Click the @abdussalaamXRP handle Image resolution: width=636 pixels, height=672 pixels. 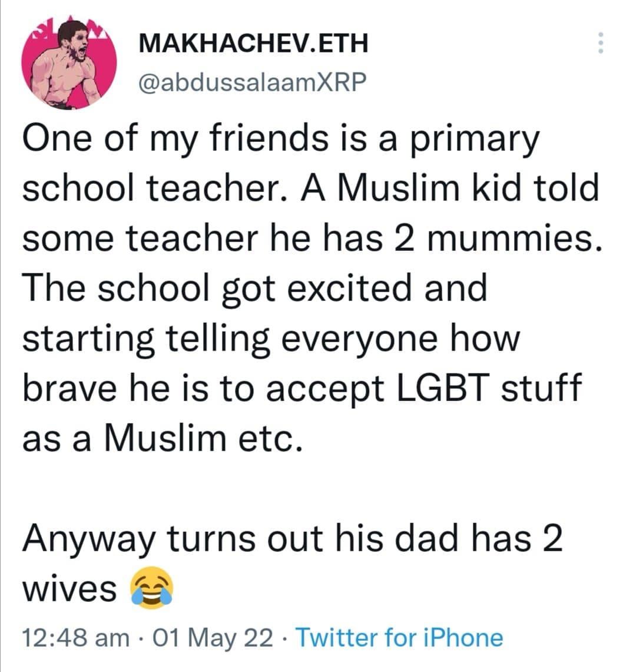(x=251, y=83)
